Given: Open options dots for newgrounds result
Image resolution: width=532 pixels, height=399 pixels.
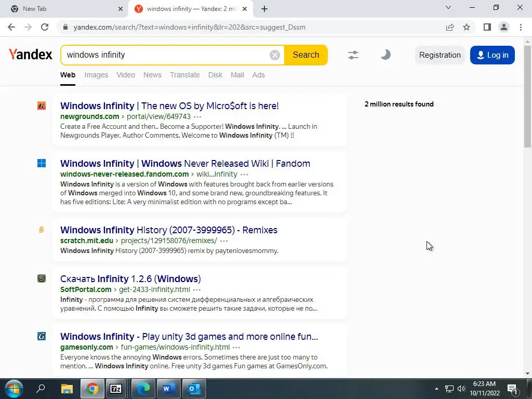Looking at the screenshot, I should [197, 117].
